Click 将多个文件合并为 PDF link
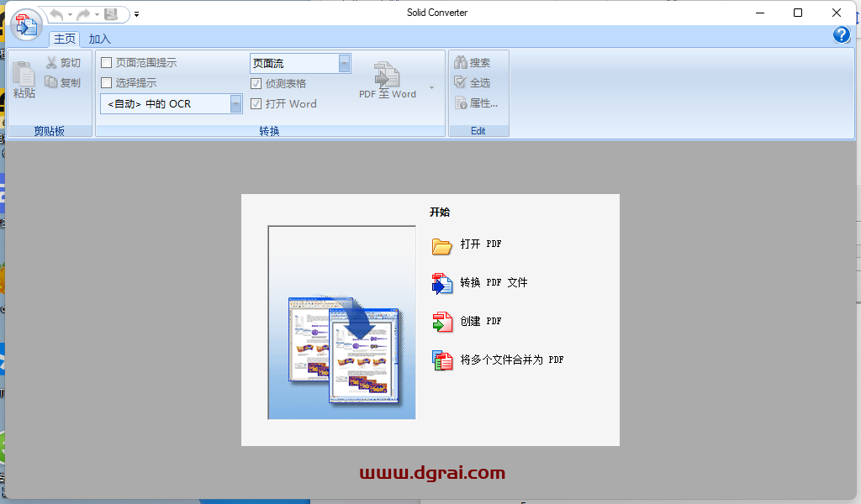This screenshot has height=504, width=861. coord(498,360)
